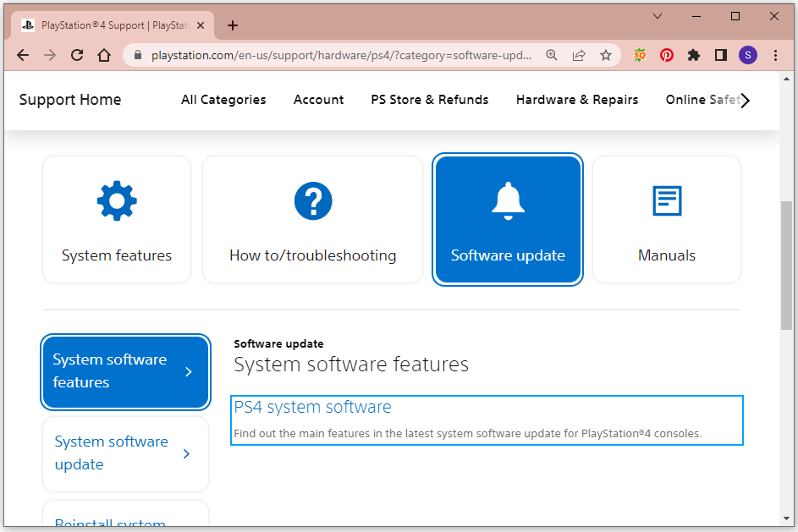Click the vertical scrollbar thumb
The image size is (798, 532).
[x=786, y=266]
